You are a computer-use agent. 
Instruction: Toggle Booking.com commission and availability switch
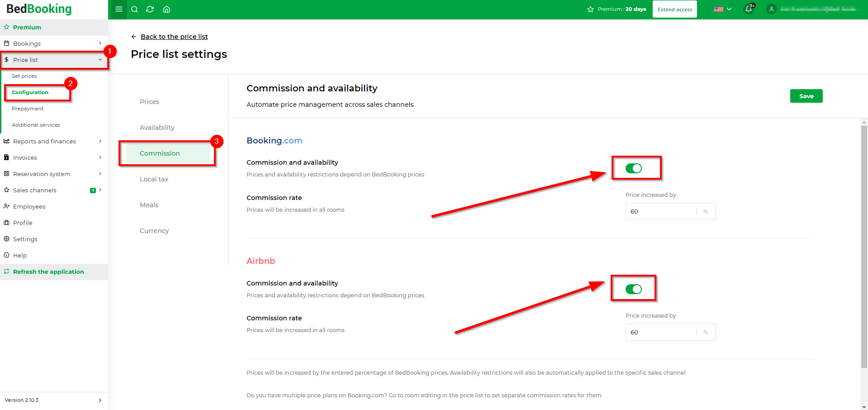click(x=633, y=168)
